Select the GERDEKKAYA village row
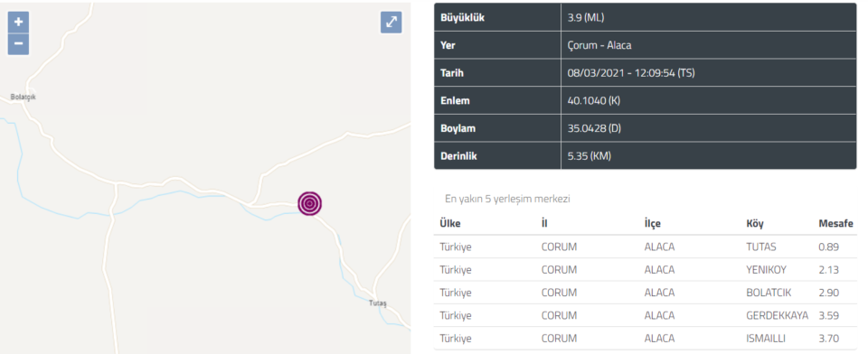868x354 pixels. pos(645,315)
